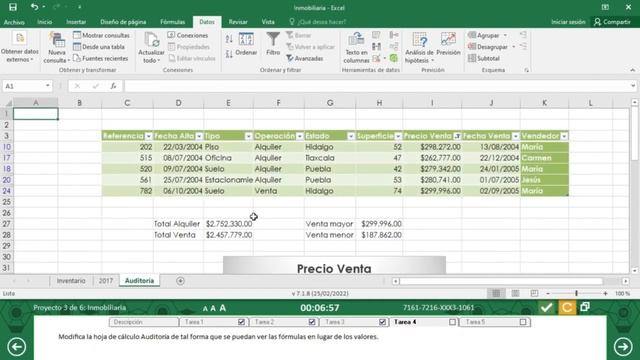The width and height of the screenshot is (640, 360).
Task: Switch to Diseño de página tab
Action: 123,22
